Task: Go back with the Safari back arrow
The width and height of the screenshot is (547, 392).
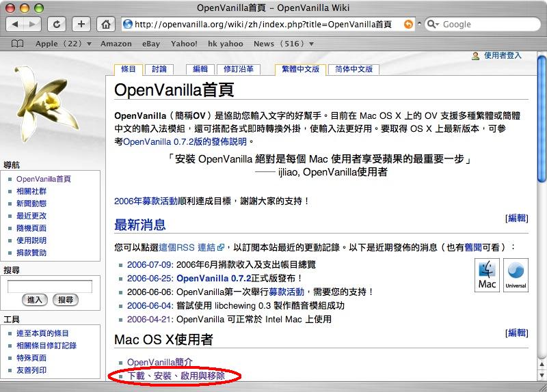Action: (14, 24)
